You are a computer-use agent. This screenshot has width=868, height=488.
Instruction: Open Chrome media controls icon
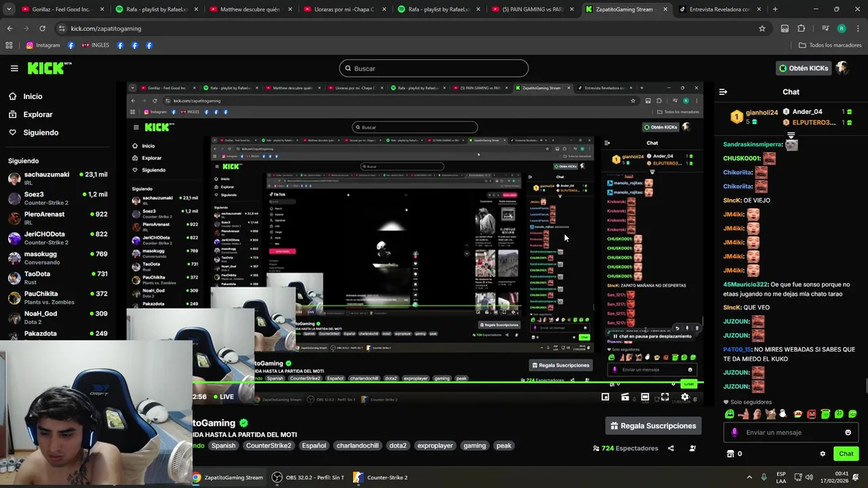tap(825, 28)
